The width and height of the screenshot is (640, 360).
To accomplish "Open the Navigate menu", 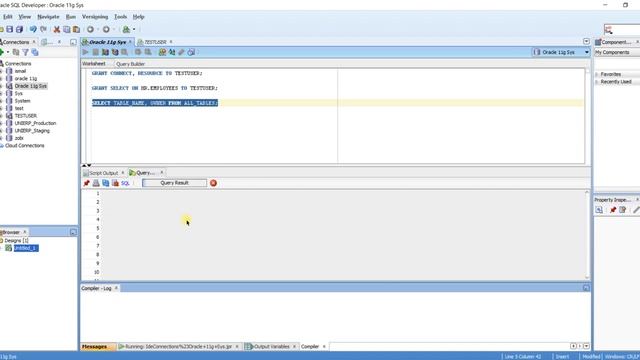I will 48,17.
